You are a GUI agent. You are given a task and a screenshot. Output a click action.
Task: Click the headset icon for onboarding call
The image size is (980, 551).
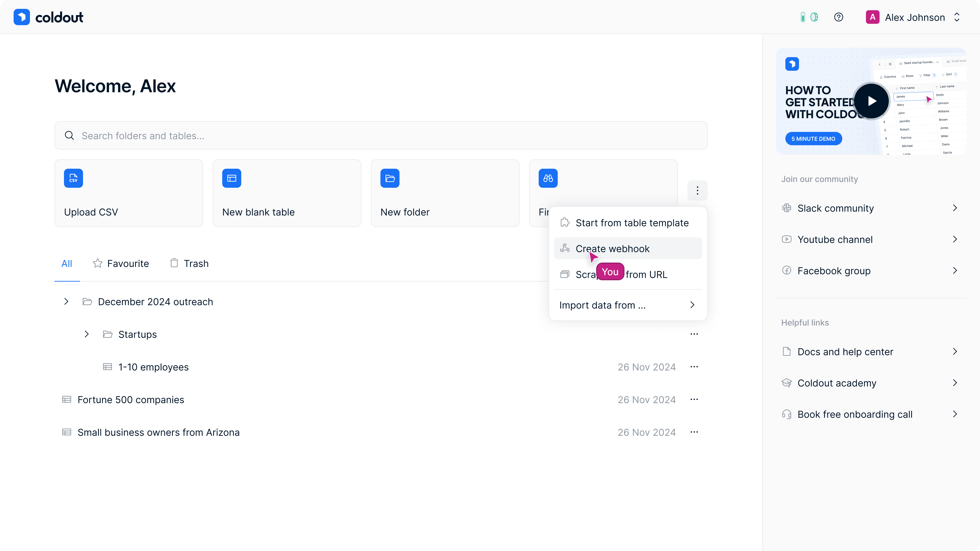coord(787,414)
